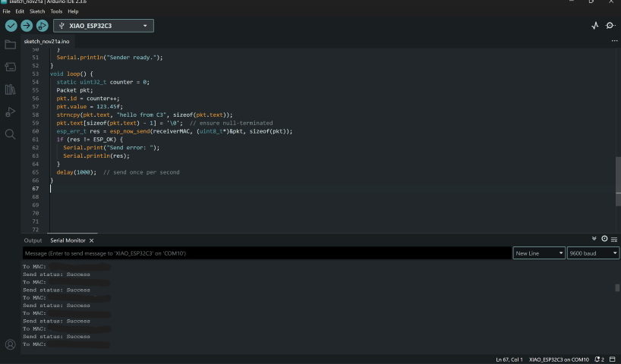Open the Sketchbook folder sidebar icon
Viewport: 621px width, 364px height.
(x=10, y=45)
